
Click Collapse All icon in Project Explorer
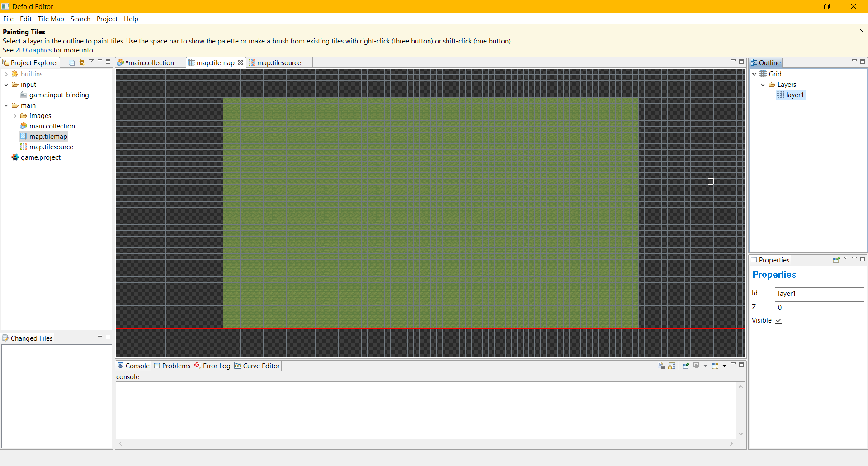coord(72,62)
